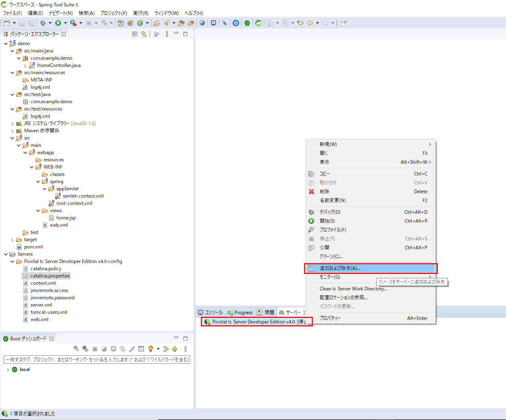506x420 pixels.
Task: Choose プロパティー in the context menu
Action: pyautogui.click(x=330, y=318)
